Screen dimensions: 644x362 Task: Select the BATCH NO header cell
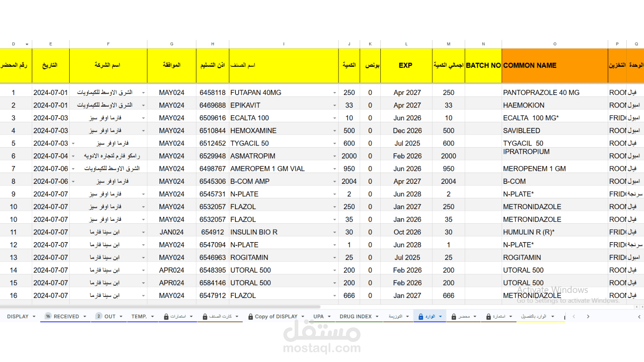(483, 66)
